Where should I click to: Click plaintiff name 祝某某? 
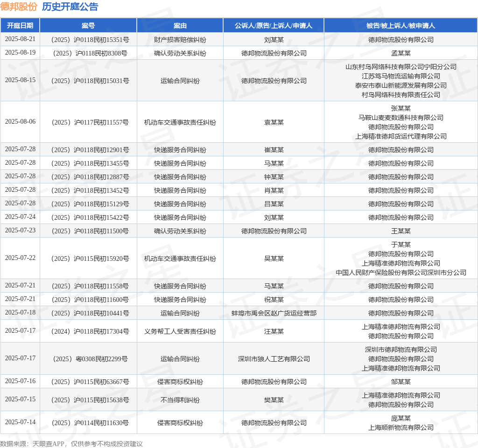point(274,300)
